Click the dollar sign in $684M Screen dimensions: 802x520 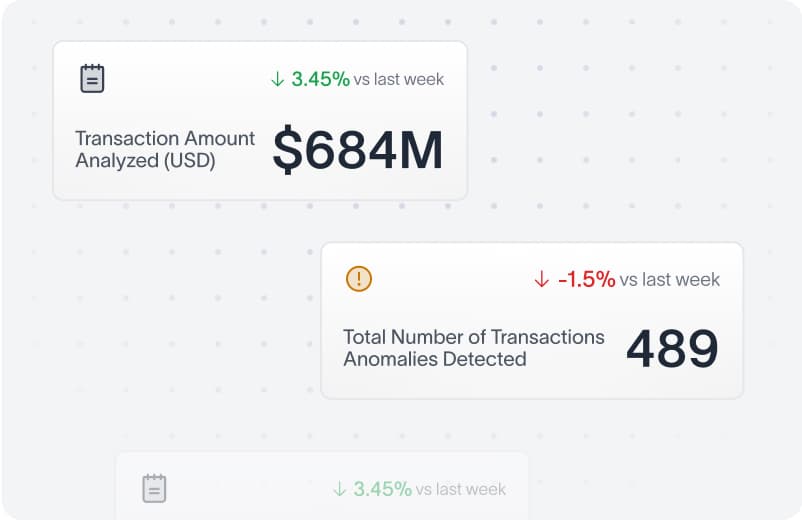[x=288, y=150]
